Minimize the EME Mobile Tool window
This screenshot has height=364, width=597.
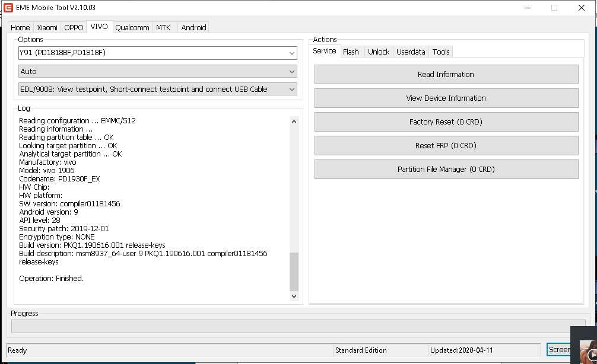(528, 8)
